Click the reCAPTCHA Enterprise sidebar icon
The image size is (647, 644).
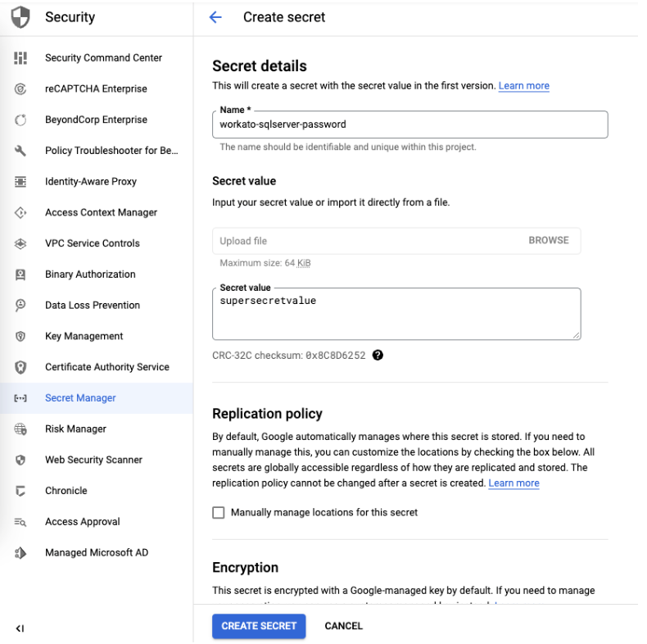(x=21, y=88)
